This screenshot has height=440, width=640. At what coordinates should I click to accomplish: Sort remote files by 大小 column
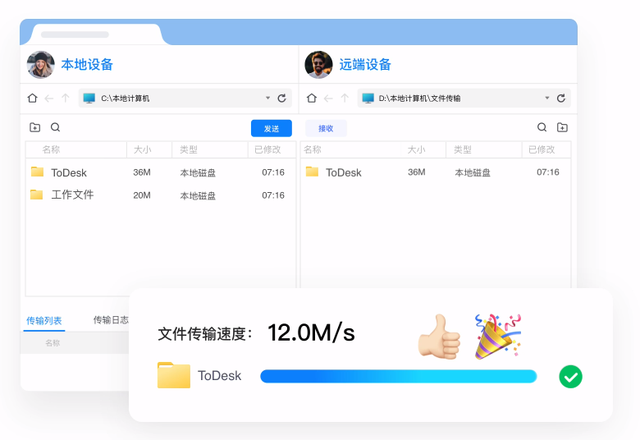pyautogui.click(x=416, y=150)
